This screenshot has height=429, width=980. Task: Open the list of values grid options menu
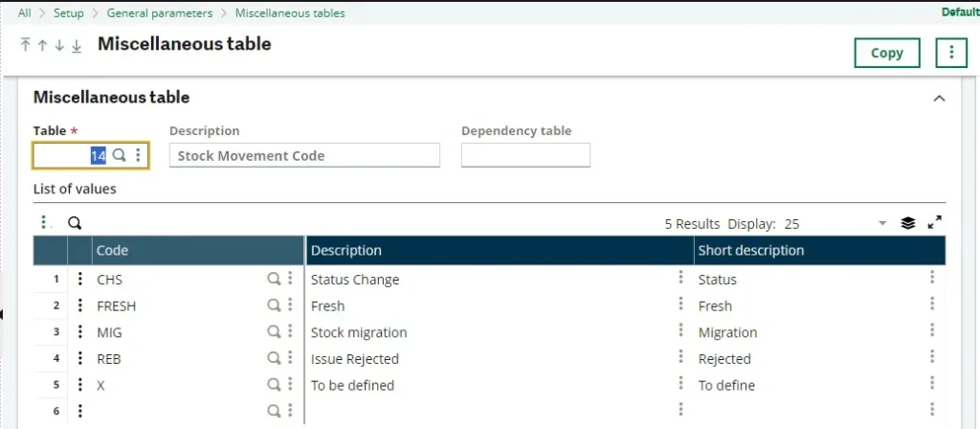(x=44, y=222)
